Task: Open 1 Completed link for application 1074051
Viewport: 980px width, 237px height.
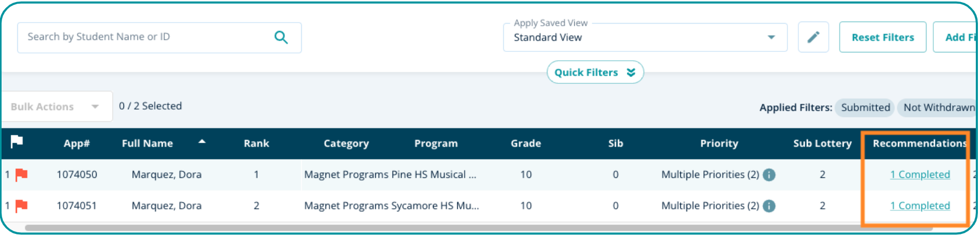Action: tap(920, 206)
